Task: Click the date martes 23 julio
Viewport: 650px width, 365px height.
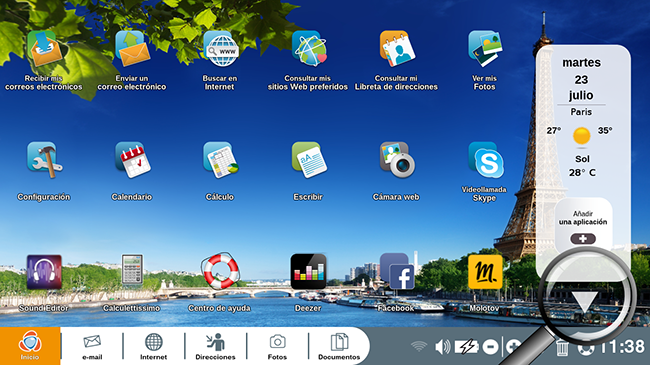Action: pyautogui.click(x=581, y=79)
